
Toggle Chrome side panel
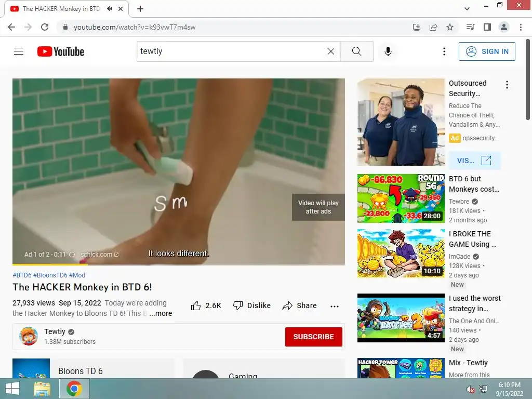[487, 27]
